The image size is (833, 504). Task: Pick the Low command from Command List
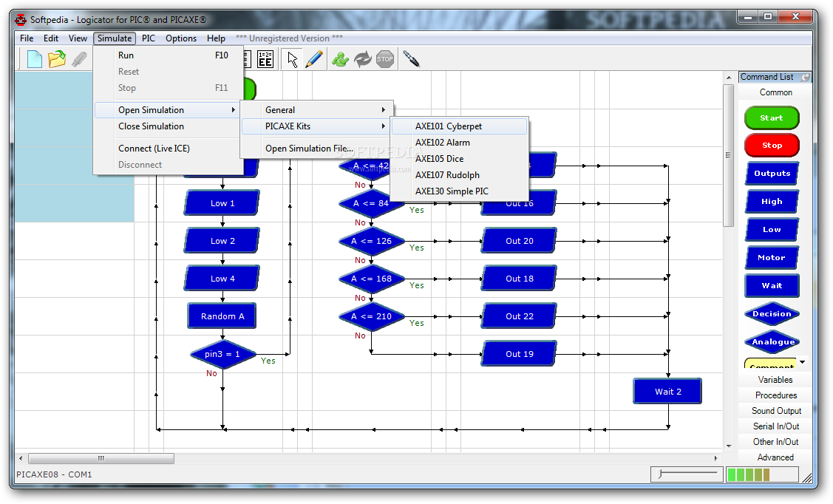pyautogui.click(x=772, y=229)
